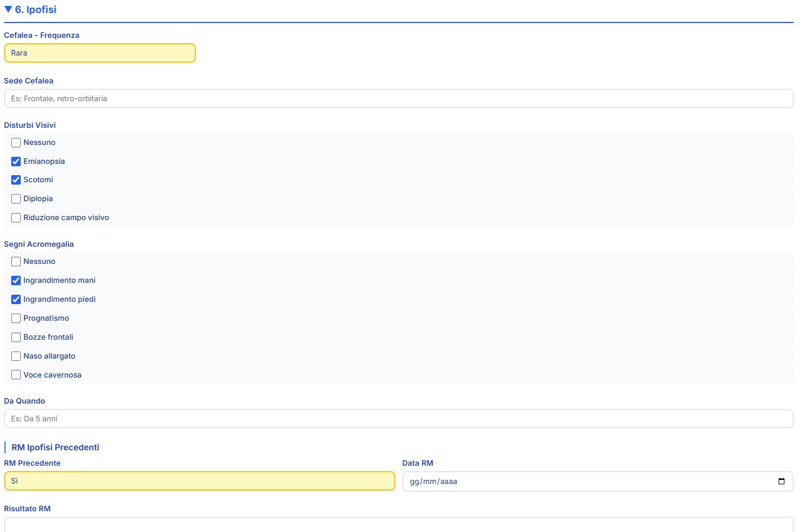Enable Bozze frontali checkbox

click(x=16, y=337)
